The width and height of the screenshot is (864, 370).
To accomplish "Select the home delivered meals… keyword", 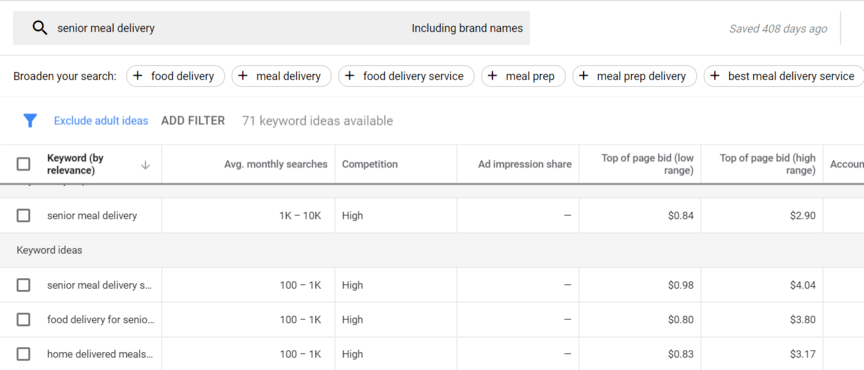I will coord(100,354).
